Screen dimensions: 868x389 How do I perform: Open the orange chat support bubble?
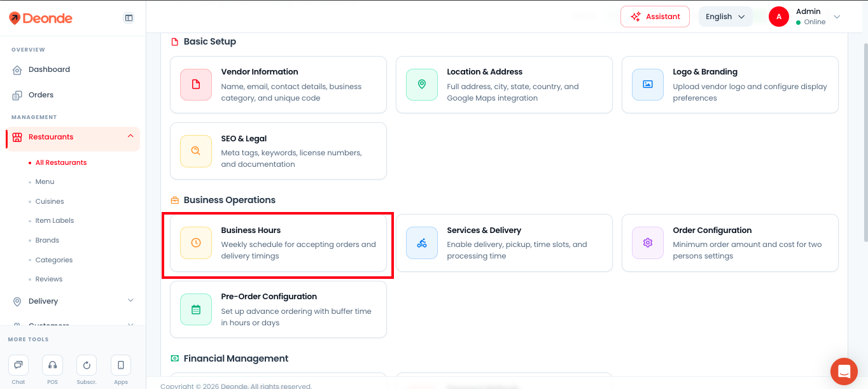[x=844, y=371]
